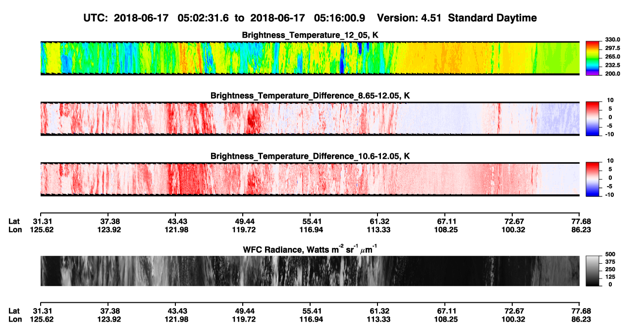Click the 250 label on the WFC colorbar

611,270
